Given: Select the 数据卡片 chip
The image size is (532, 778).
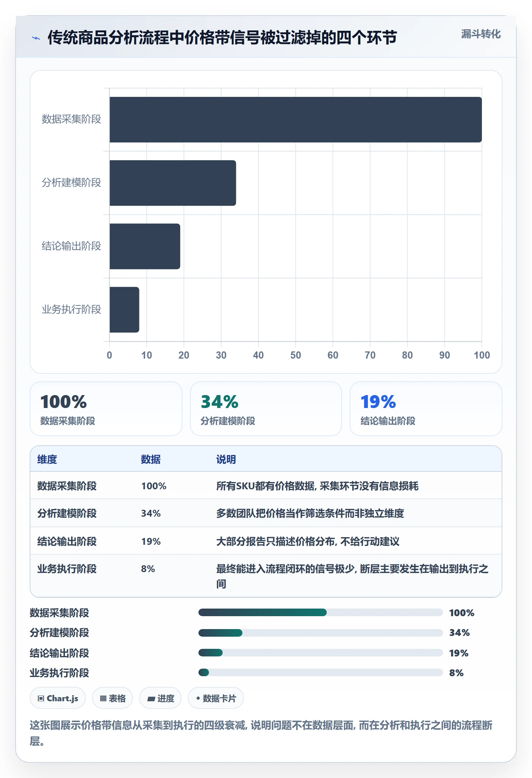Looking at the screenshot, I should point(216,698).
